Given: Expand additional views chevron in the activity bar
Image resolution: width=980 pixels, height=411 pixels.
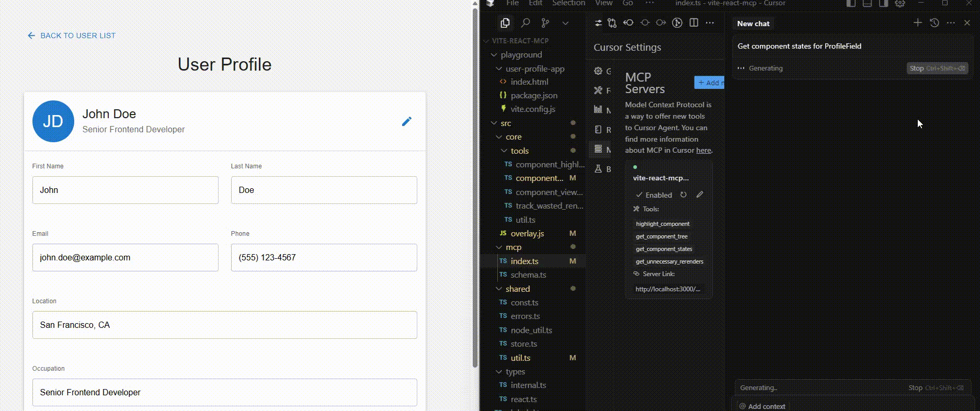Looking at the screenshot, I should click(565, 23).
